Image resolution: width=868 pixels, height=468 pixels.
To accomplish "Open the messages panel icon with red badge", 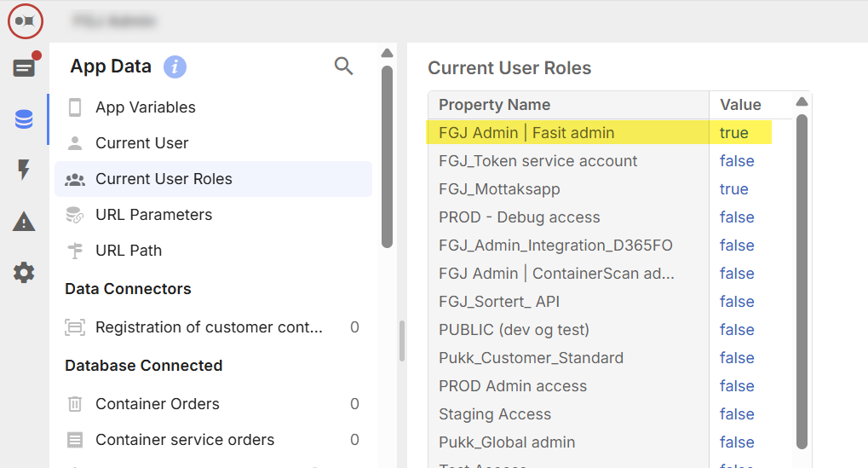I will [25, 68].
